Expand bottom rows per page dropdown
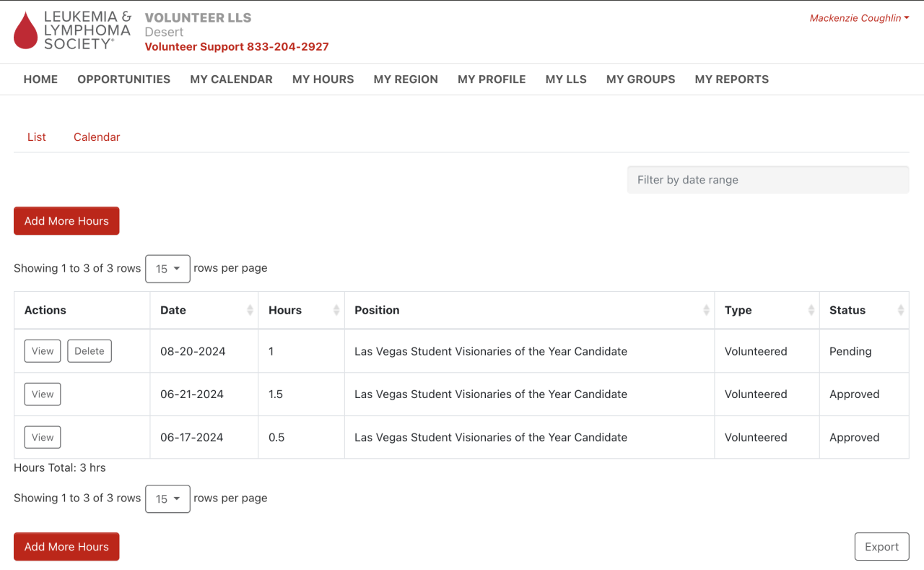 pos(167,498)
